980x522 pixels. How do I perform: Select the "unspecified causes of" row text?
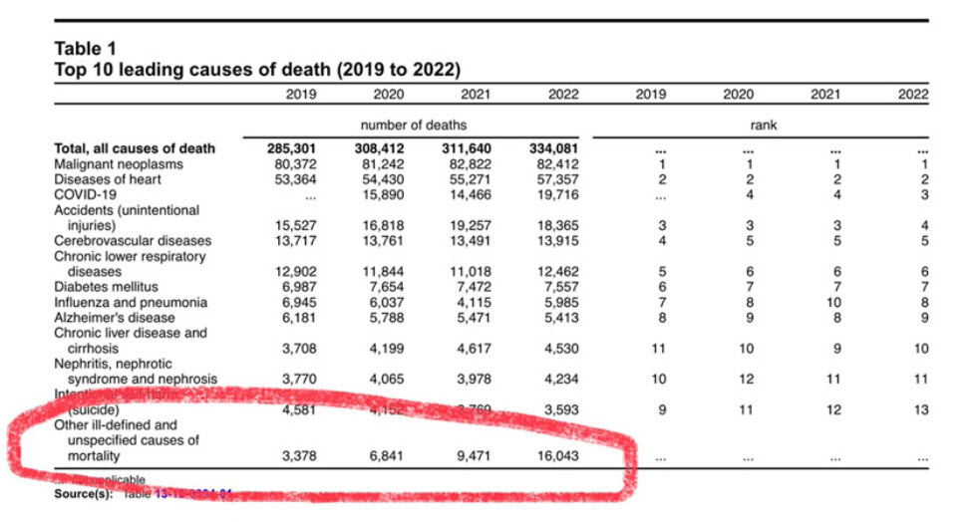point(128,440)
